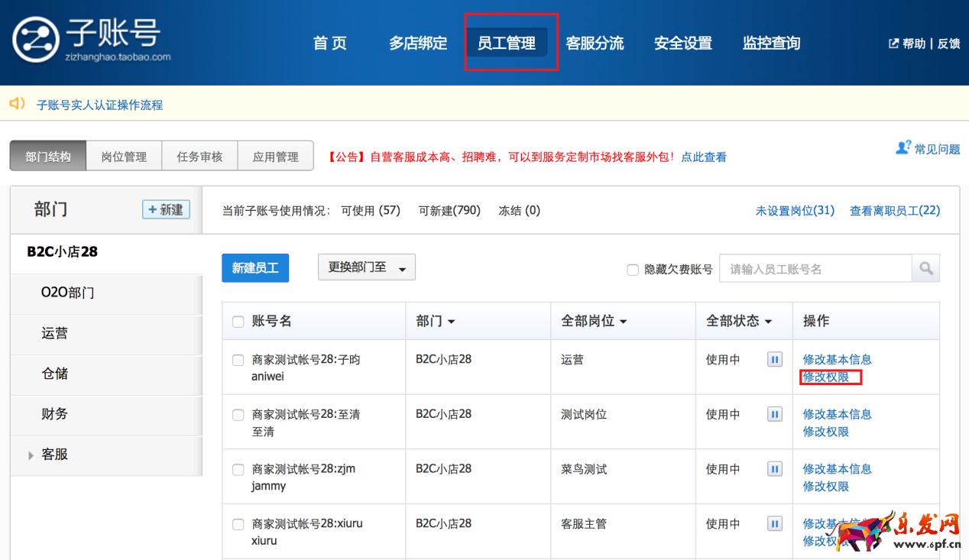The height and width of the screenshot is (560, 969).
Task: Click 修改权限 for zjm account
Action: (x=825, y=486)
